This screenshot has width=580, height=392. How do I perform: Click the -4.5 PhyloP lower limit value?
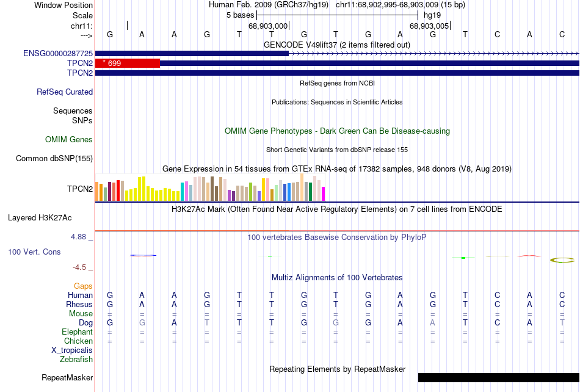(79, 267)
